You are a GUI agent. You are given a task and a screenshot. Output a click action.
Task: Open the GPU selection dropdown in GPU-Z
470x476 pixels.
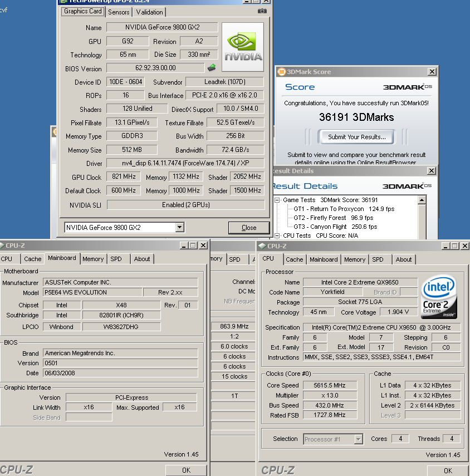[179, 227]
